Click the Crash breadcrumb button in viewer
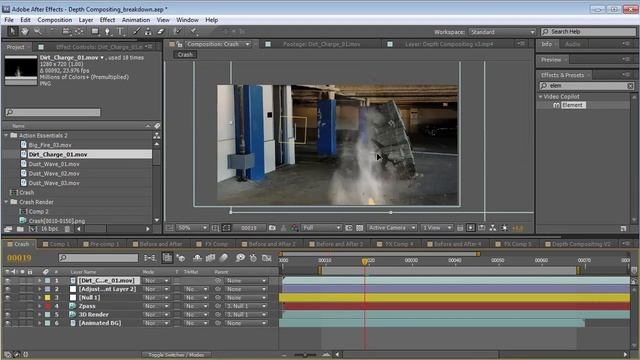The width and height of the screenshot is (640, 360). pyautogui.click(x=185, y=54)
